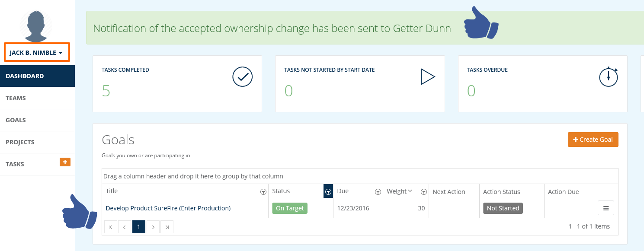
Task: Open the Due column filter icon
Action: coord(378,192)
